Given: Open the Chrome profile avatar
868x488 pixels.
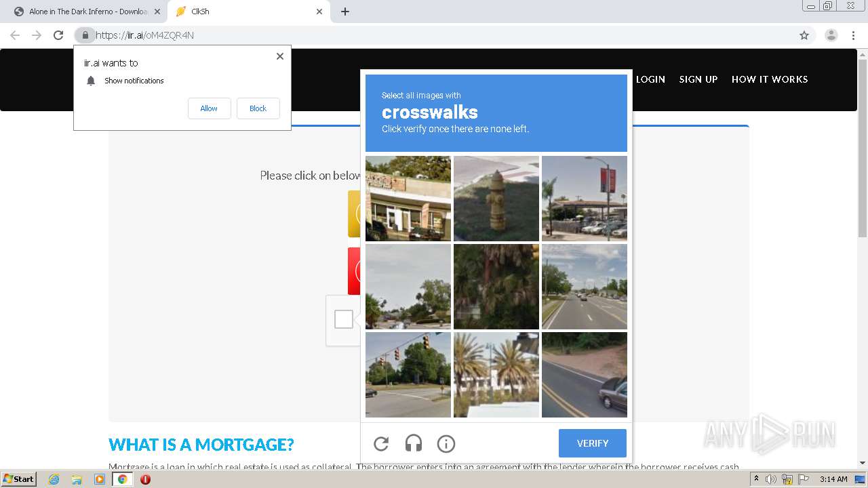Looking at the screenshot, I should [x=831, y=35].
